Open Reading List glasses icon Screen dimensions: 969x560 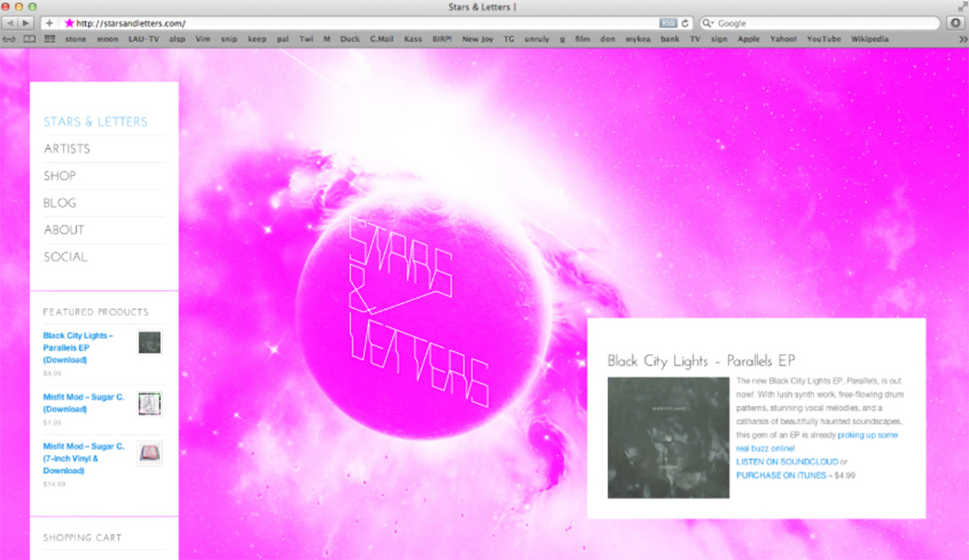(x=10, y=39)
